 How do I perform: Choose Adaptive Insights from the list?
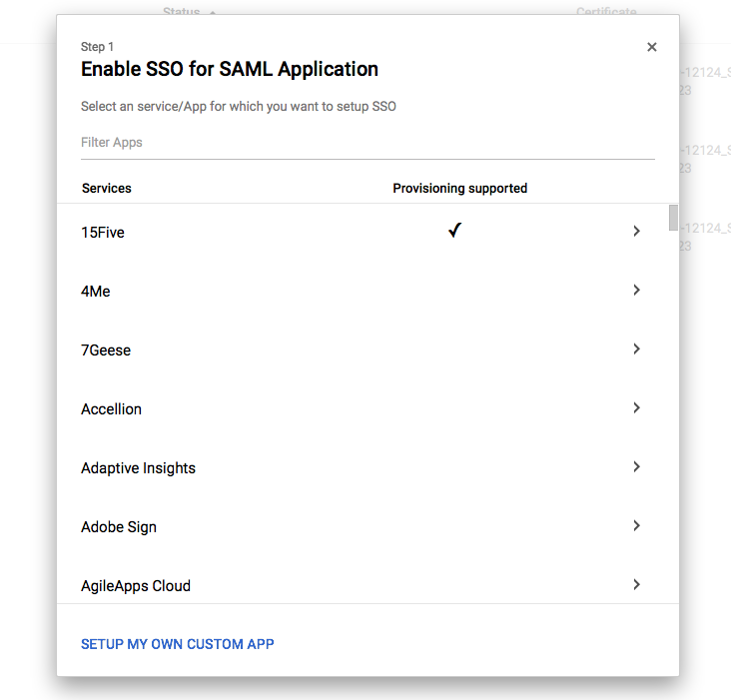point(138,468)
